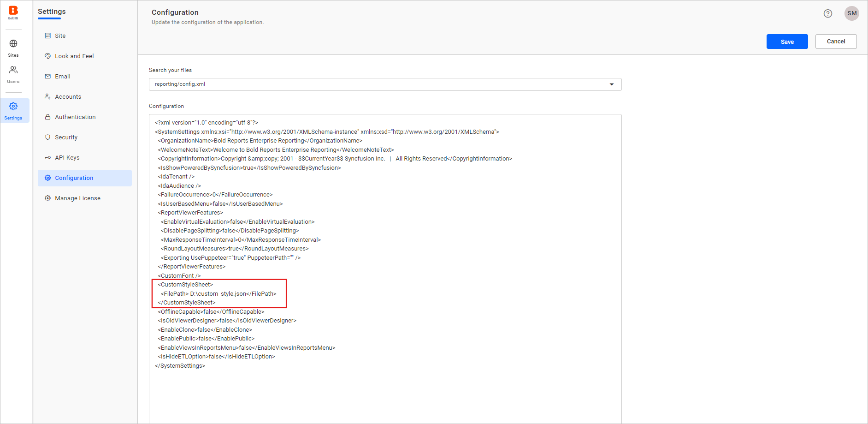Image resolution: width=868 pixels, height=424 pixels.
Task: Open Accounts settings
Action: tap(85, 96)
